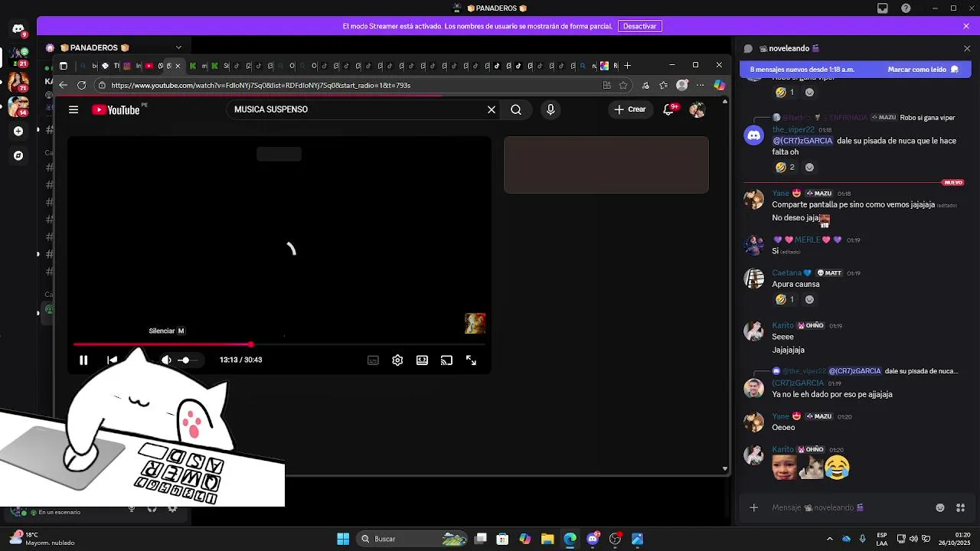Image resolution: width=980 pixels, height=551 pixels.
Task: Open Edge profile icon menu
Action: (x=682, y=85)
